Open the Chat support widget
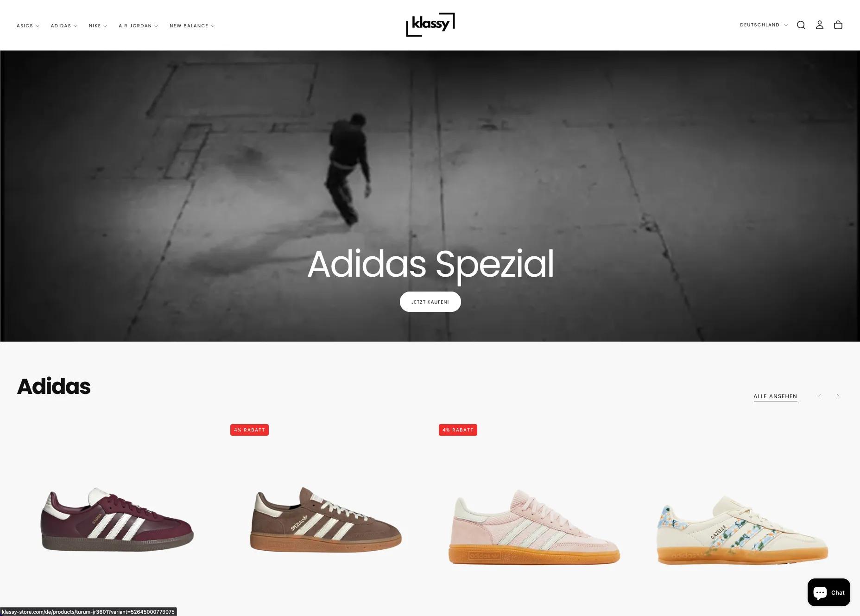 coord(828,592)
